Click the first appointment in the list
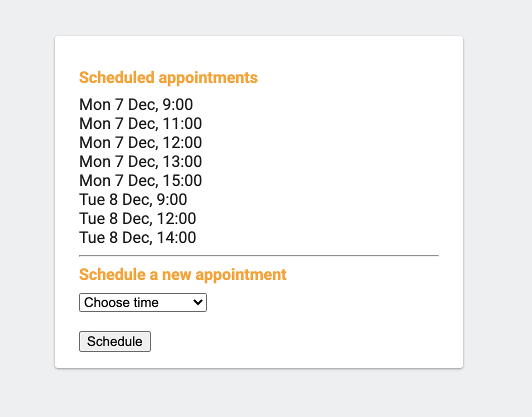Viewport: 532px width, 417px height. point(136,104)
